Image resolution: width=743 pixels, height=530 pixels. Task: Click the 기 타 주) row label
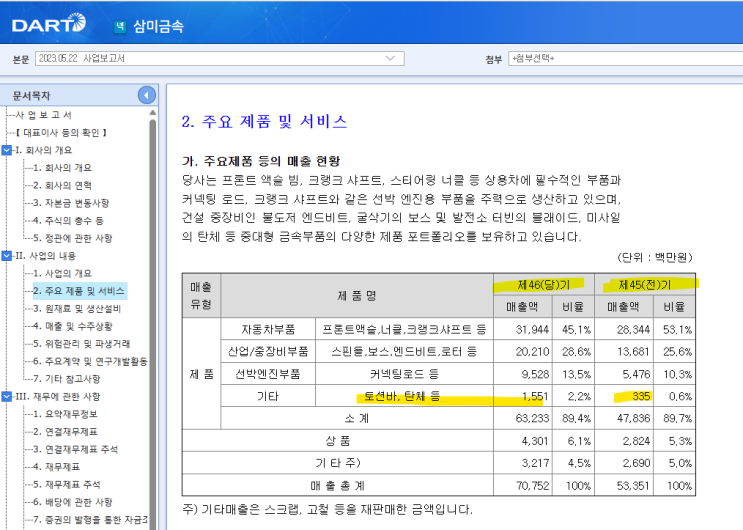[338, 463]
